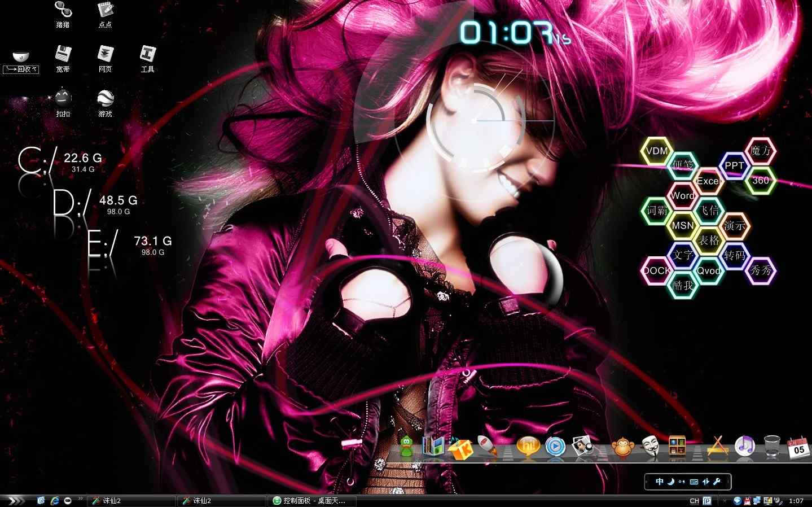This screenshot has height=507, width=812.
Task: Launch the 转码 hexagon shortcut
Action: 735,256
